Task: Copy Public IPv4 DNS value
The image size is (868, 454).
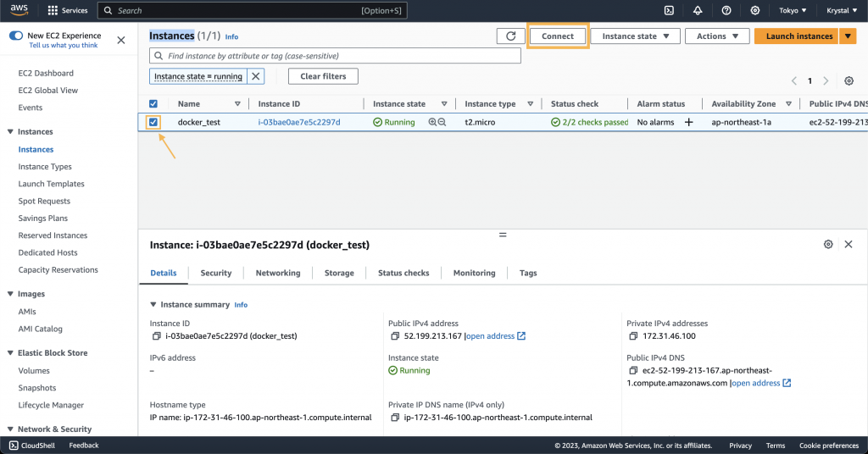Action: [633, 370]
